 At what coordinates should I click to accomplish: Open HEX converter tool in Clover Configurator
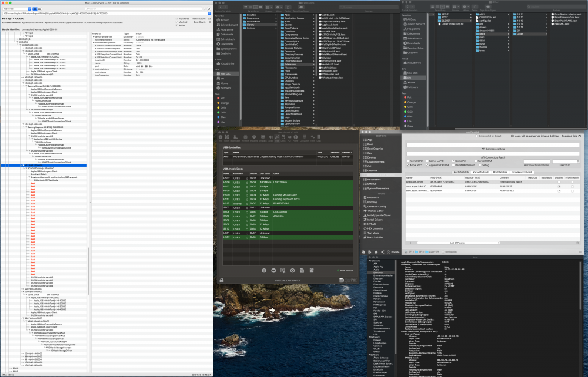(x=373, y=228)
